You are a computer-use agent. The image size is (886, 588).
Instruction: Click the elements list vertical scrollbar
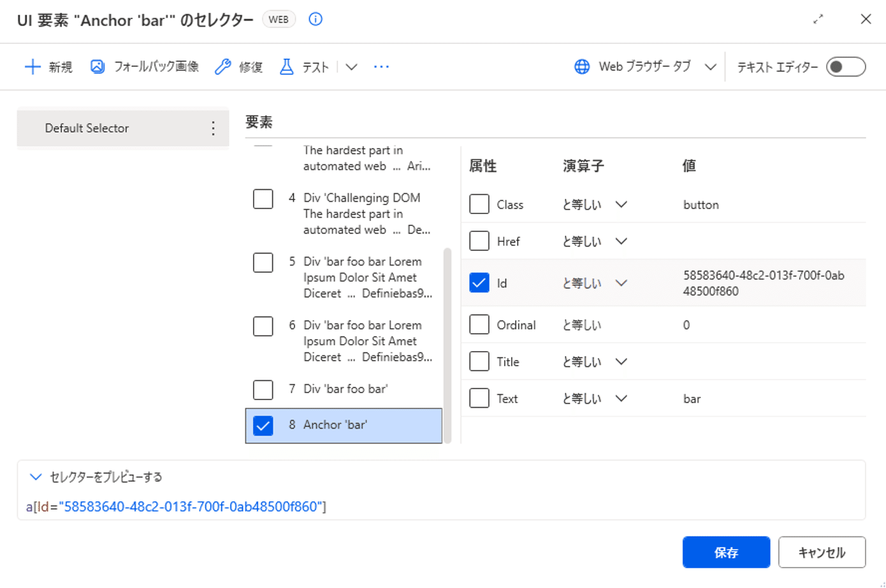pyautogui.click(x=447, y=345)
